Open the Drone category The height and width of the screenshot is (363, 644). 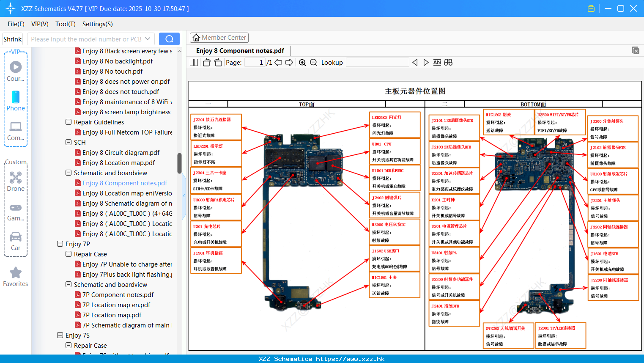pyautogui.click(x=16, y=181)
